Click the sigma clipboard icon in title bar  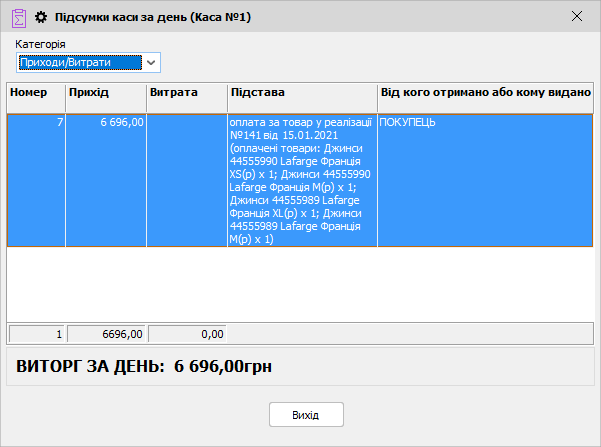(x=18, y=16)
